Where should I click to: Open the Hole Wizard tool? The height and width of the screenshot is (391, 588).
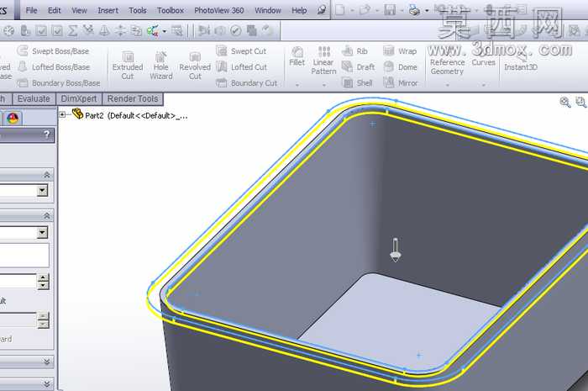click(x=161, y=66)
